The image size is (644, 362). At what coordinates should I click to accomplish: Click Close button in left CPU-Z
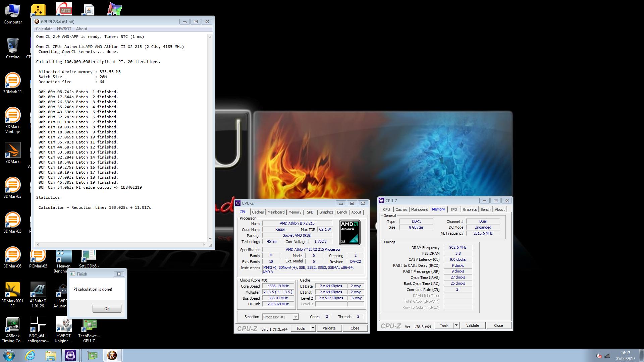point(355,328)
